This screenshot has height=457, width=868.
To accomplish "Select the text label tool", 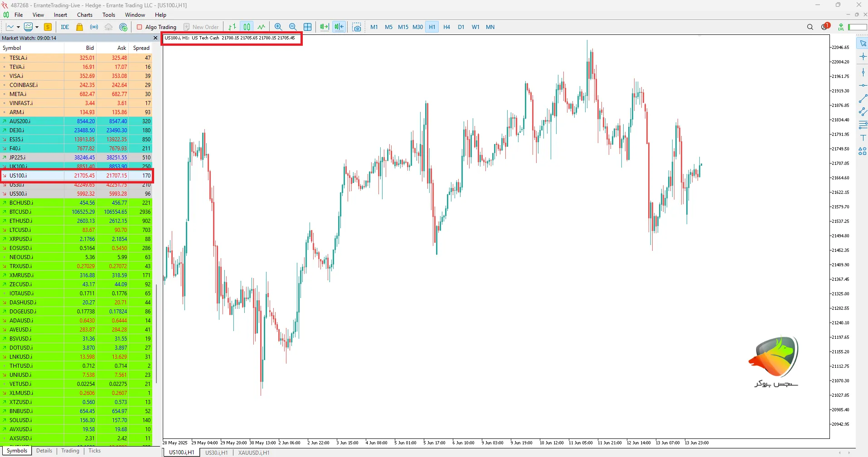I will tap(863, 138).
